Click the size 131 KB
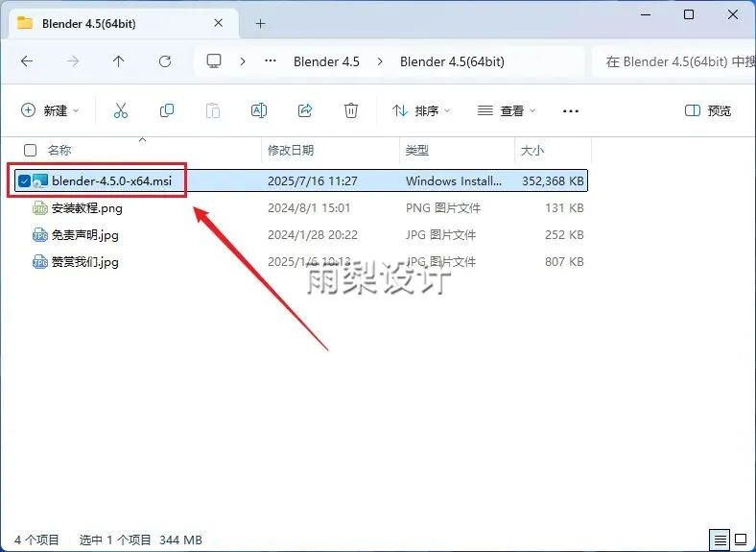Image resolution: width=756 pixels, height=552 pixels. pos(564,208)
